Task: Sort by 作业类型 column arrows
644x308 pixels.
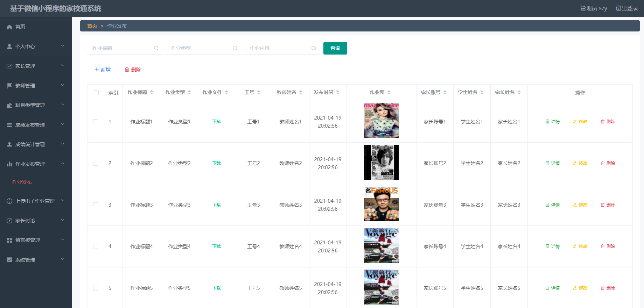Action: click(x=189, y=92)
